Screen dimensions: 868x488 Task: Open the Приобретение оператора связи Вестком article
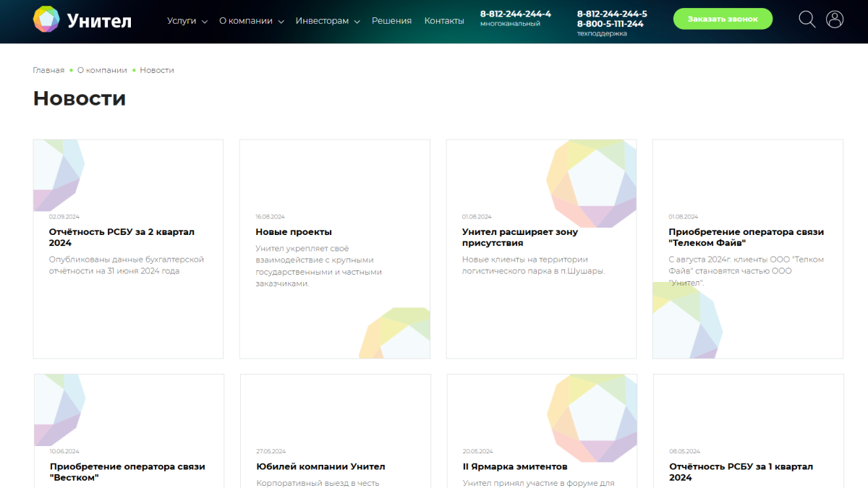point(127,471)
